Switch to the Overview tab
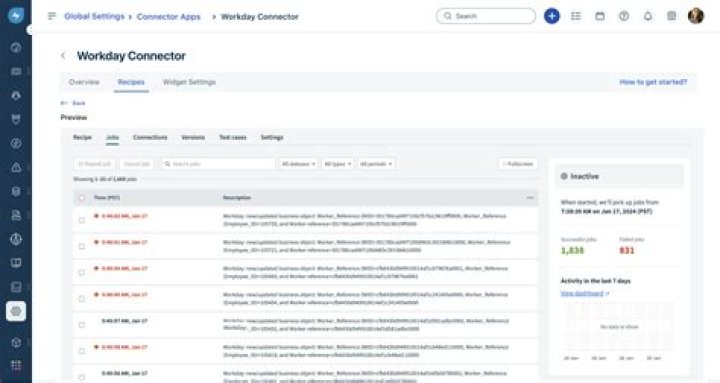This screenshot has width=720, height=383. click(x=84, y=82)
